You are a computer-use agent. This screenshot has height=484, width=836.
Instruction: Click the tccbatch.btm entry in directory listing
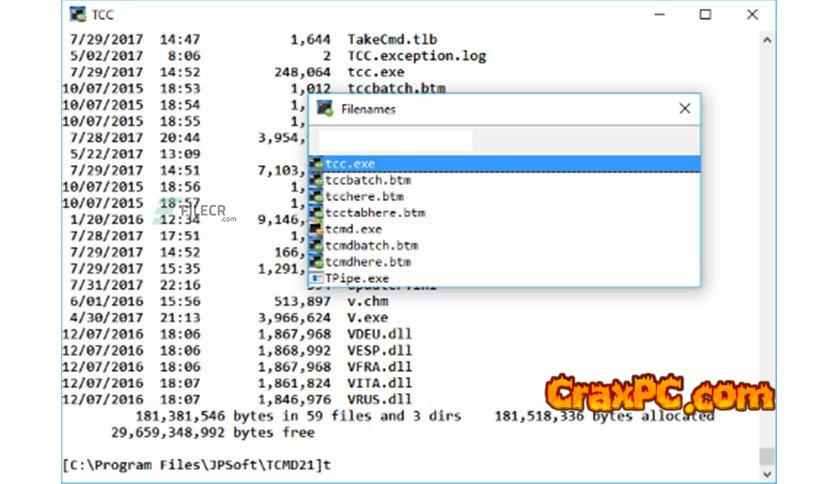[397, 88]
